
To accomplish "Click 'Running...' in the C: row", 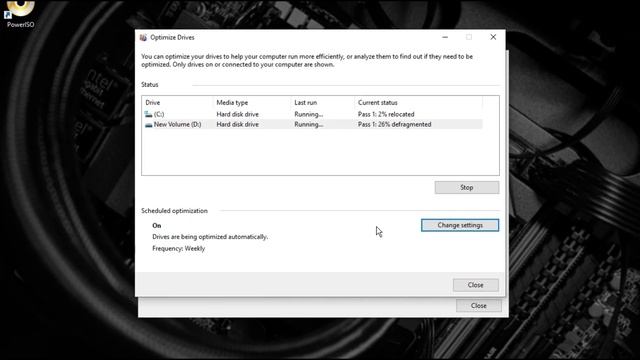I will [x=309, y=114].
